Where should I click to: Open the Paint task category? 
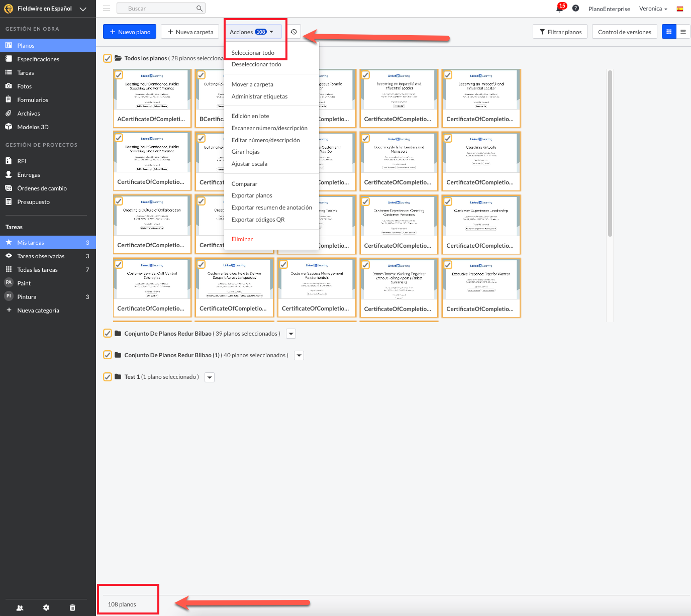pos(48,283)
